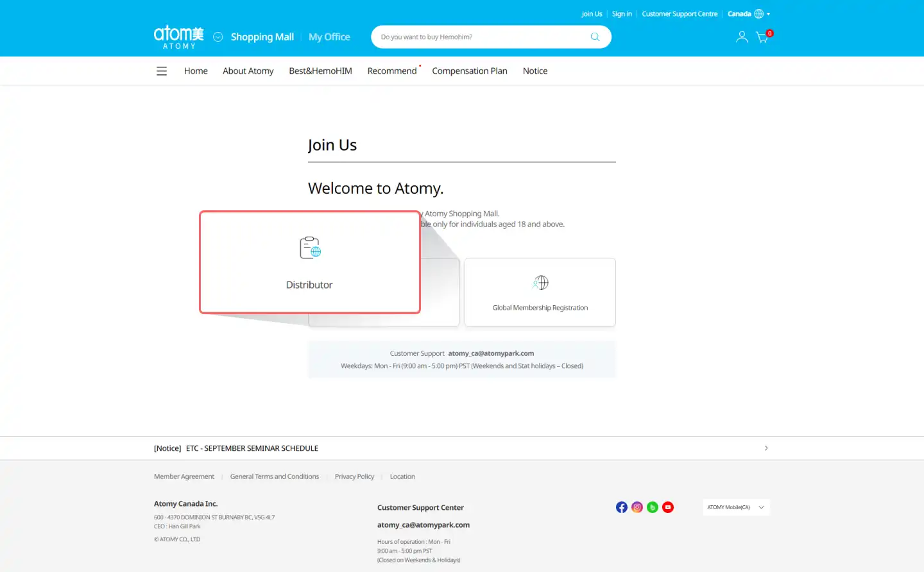Expand the notice bar chevron arrow
The width and height of the screenshot is (924, 572).
pos(766,448)
